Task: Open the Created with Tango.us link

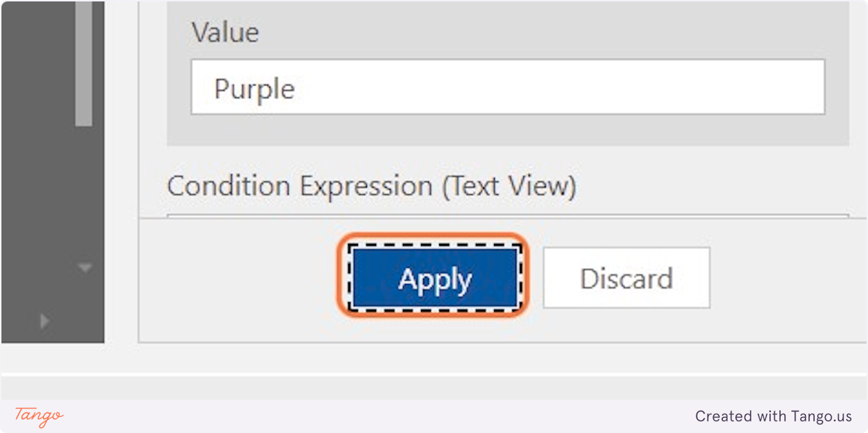Action: [773, 416]
